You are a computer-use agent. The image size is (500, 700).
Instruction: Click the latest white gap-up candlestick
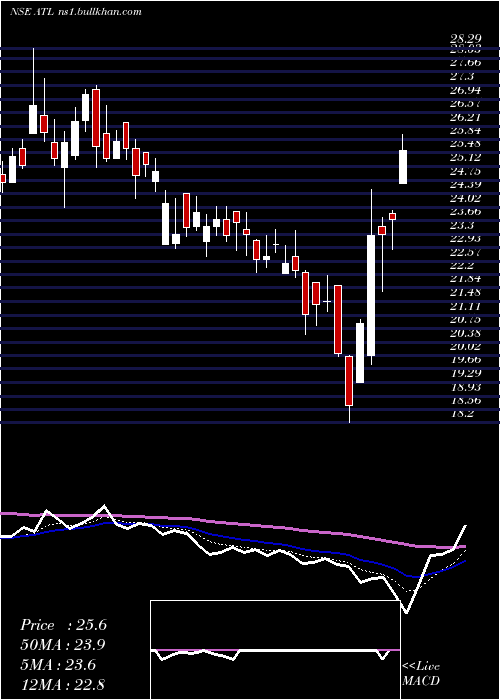point(403,167)
